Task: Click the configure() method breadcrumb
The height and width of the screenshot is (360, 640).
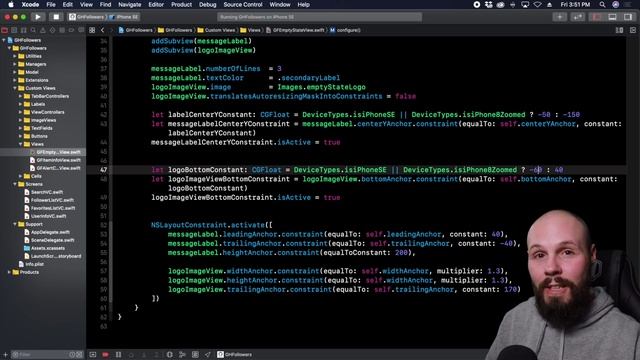Action: 345,30
